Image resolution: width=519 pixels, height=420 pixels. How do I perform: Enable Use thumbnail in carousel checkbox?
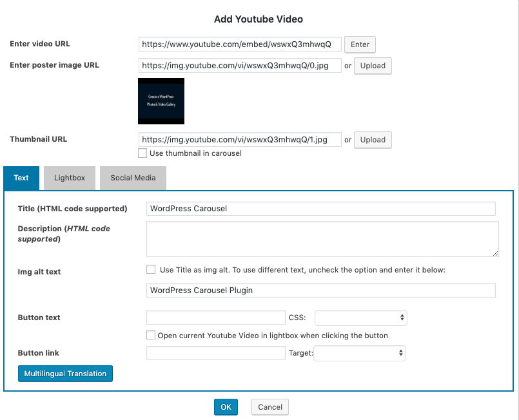[x=142, y=153]
